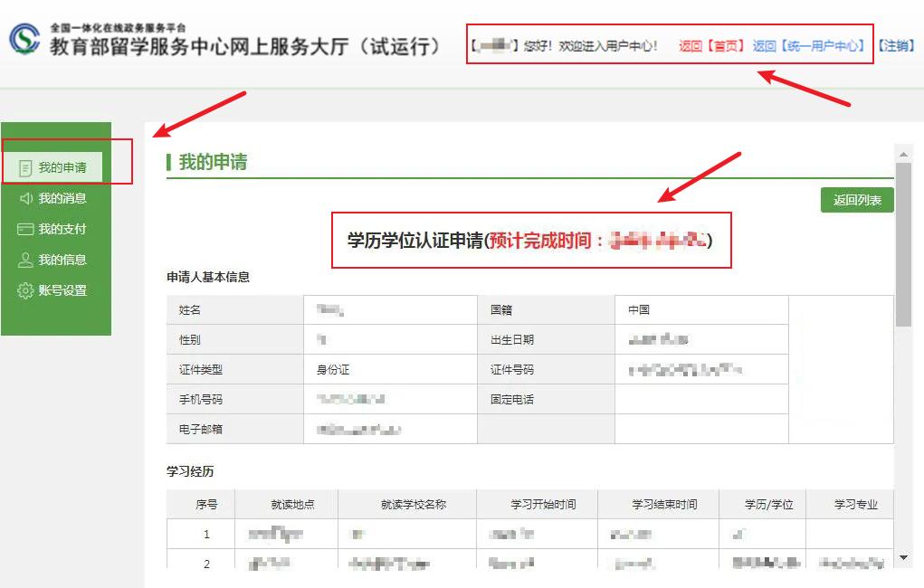
Task: Open the 返回【首页】 link
Action: pyautogui.click(x=712, y=43)
